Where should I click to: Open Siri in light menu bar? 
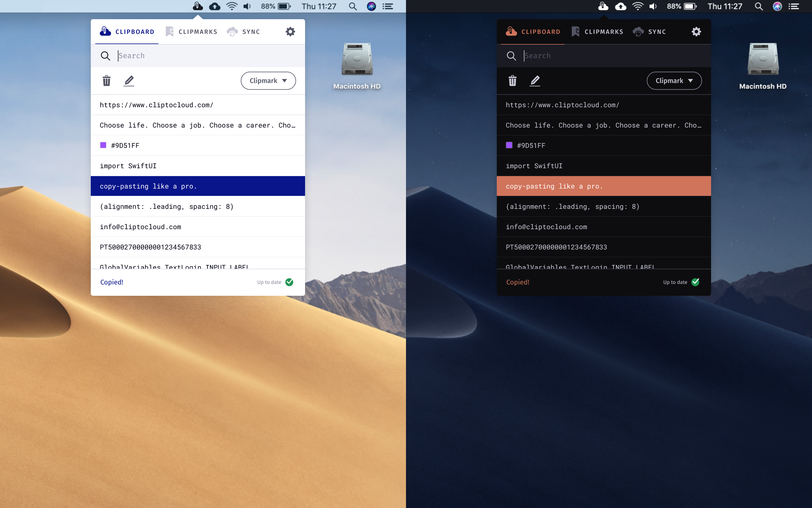[371, 6]
